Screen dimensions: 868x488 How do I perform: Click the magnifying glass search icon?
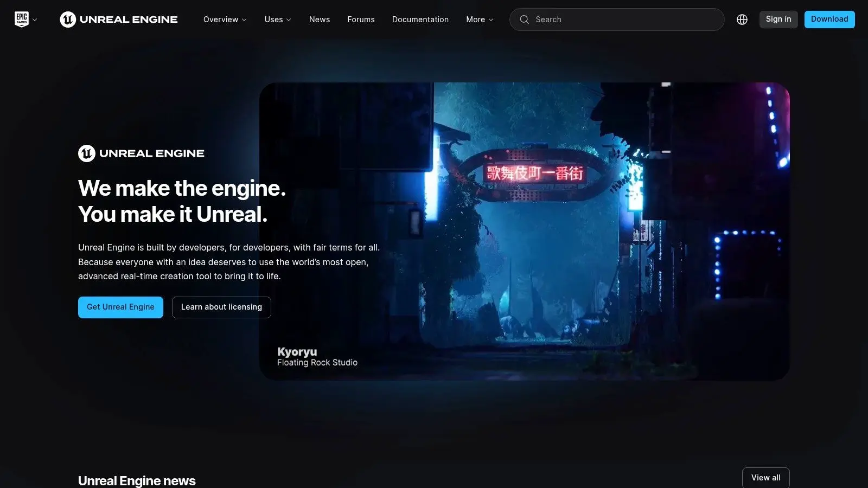point(524,20)
